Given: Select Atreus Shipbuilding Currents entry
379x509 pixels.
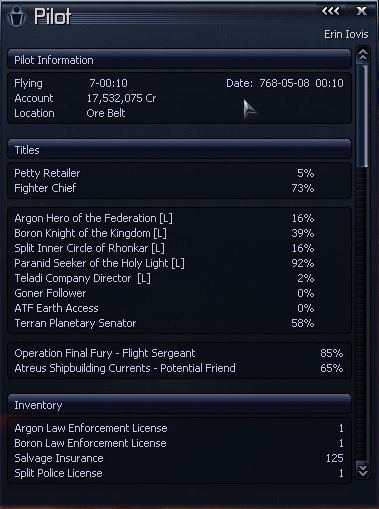Looking at the screenshot, I should click(179, 368).
